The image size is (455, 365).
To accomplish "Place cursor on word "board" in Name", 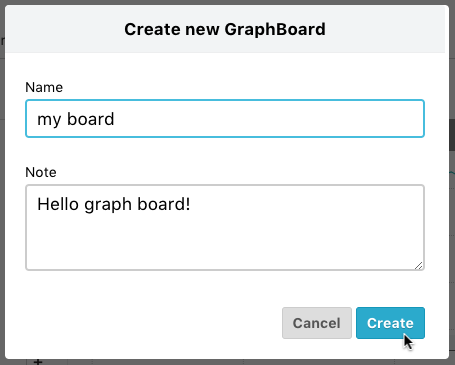I will point(91,119).
